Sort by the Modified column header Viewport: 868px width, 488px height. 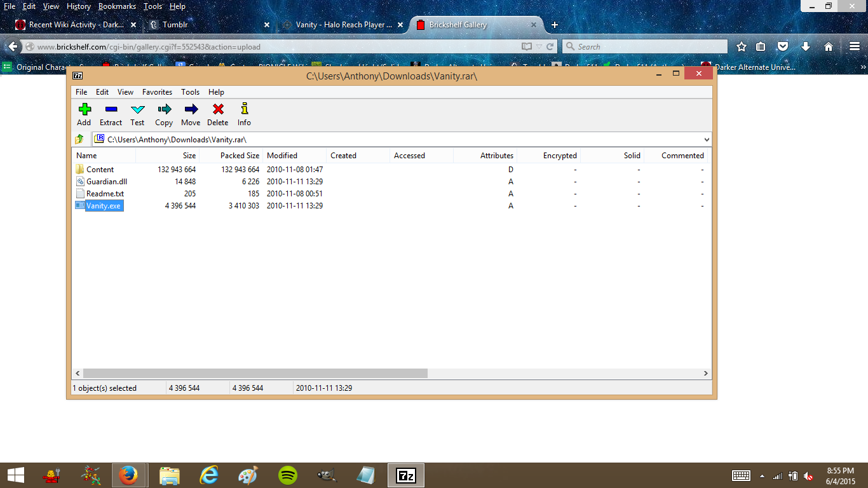(295, 155)
